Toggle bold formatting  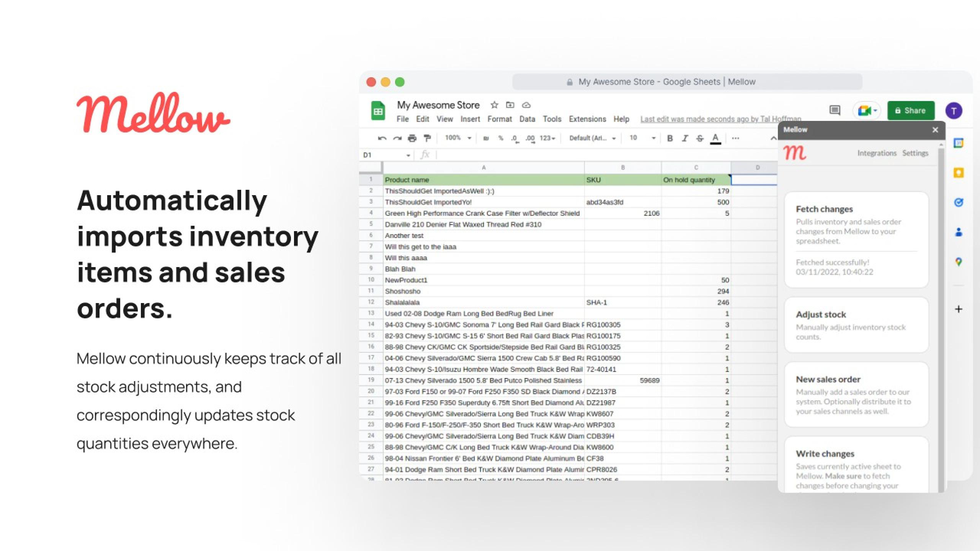tap(670, 139)
